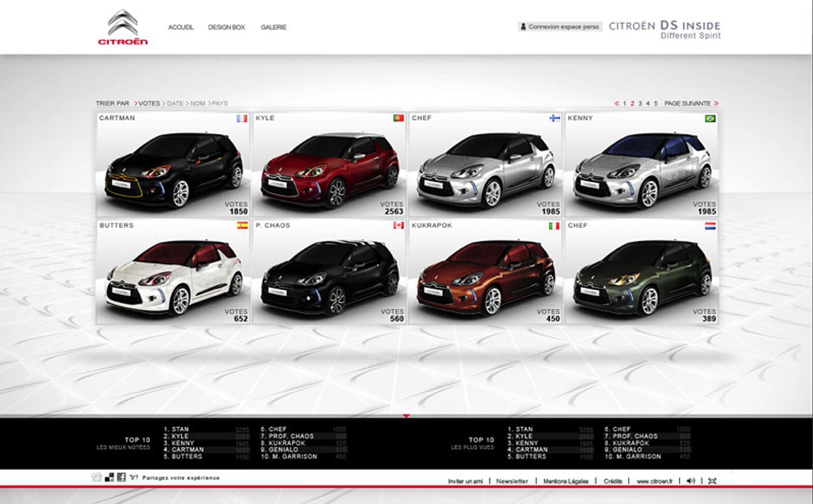
Task: Open Kyle's red car design thumbnail
Action: (x=329, y=164)
